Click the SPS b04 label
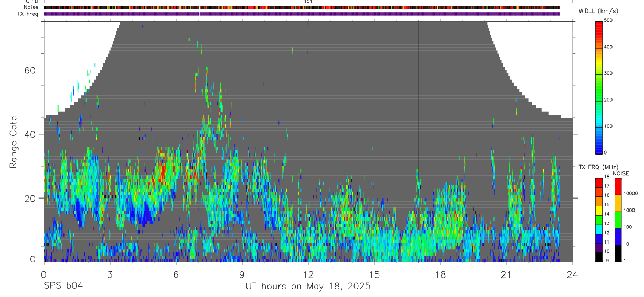The image size is (644, 297). [62, 286]
